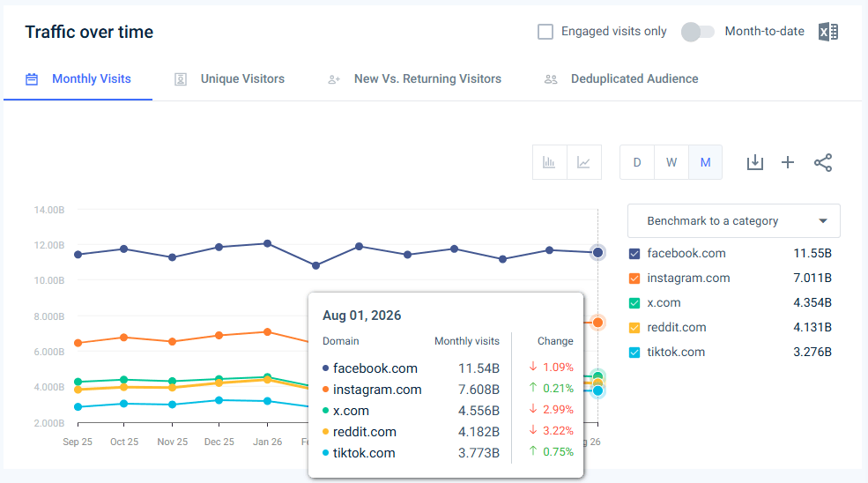Image resolution: width=868 pixels, height=483 pixels.
Task: Click Monthly visits tooltip column header
Action: coord(467,341)
